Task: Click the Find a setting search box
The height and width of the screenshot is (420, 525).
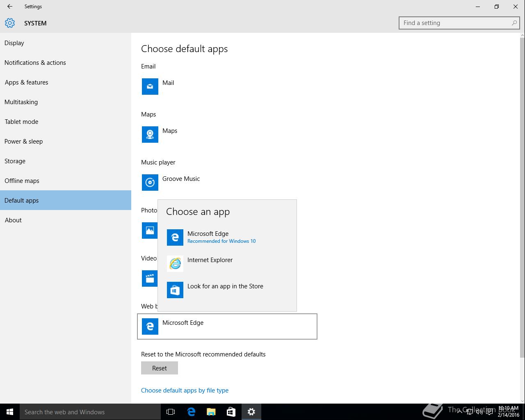Action: click(459, 23)
